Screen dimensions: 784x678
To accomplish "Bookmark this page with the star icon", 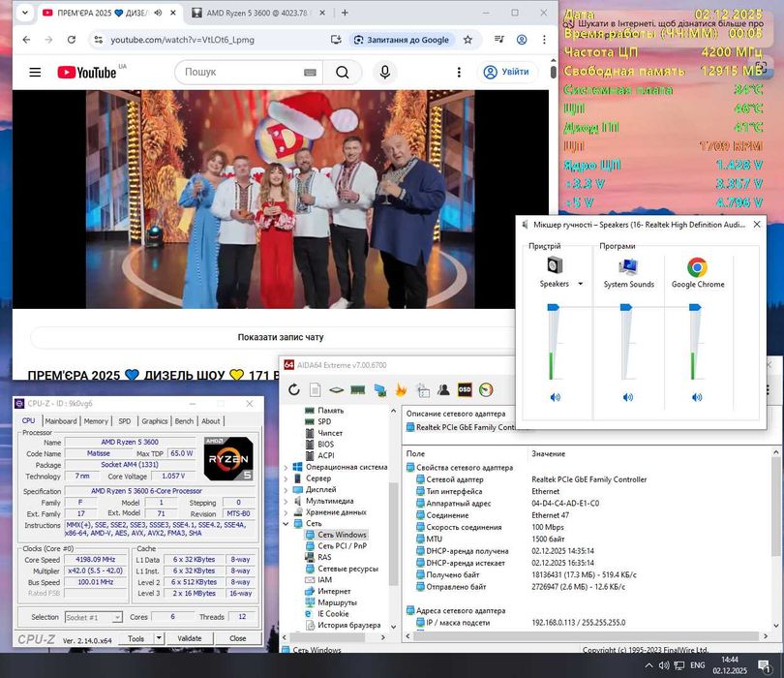I will click(467, 40).
